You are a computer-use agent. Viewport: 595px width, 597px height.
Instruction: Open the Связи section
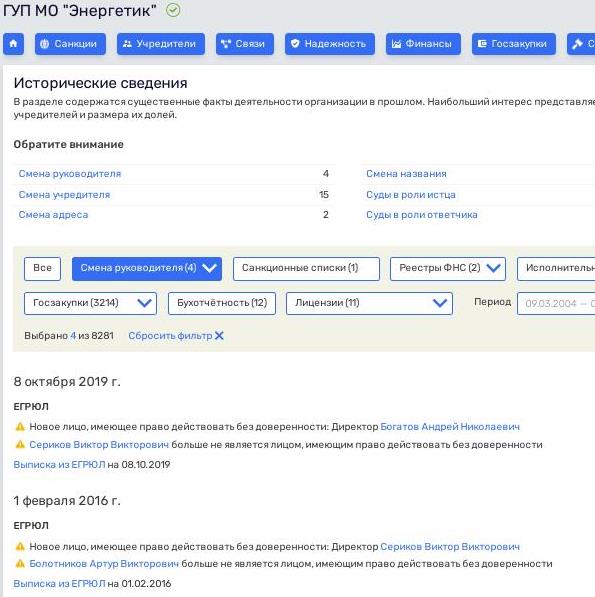[x=245, y=44]
